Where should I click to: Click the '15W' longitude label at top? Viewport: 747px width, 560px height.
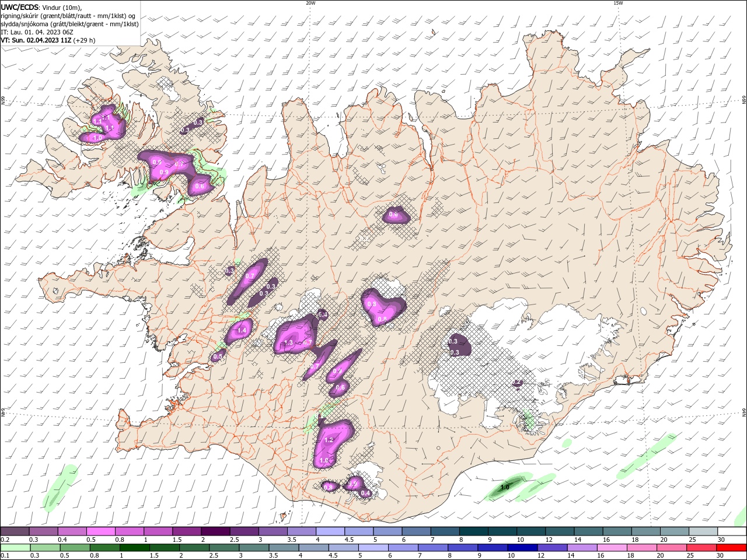(618, 3)
